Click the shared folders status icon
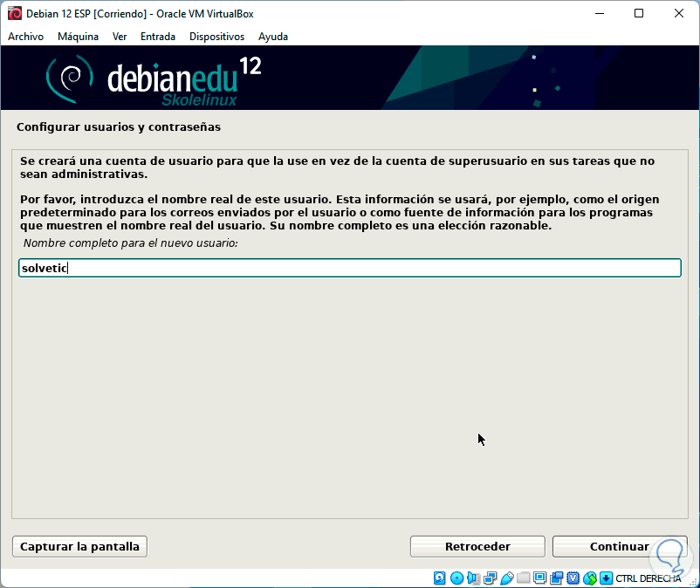 tap(523, 578)
